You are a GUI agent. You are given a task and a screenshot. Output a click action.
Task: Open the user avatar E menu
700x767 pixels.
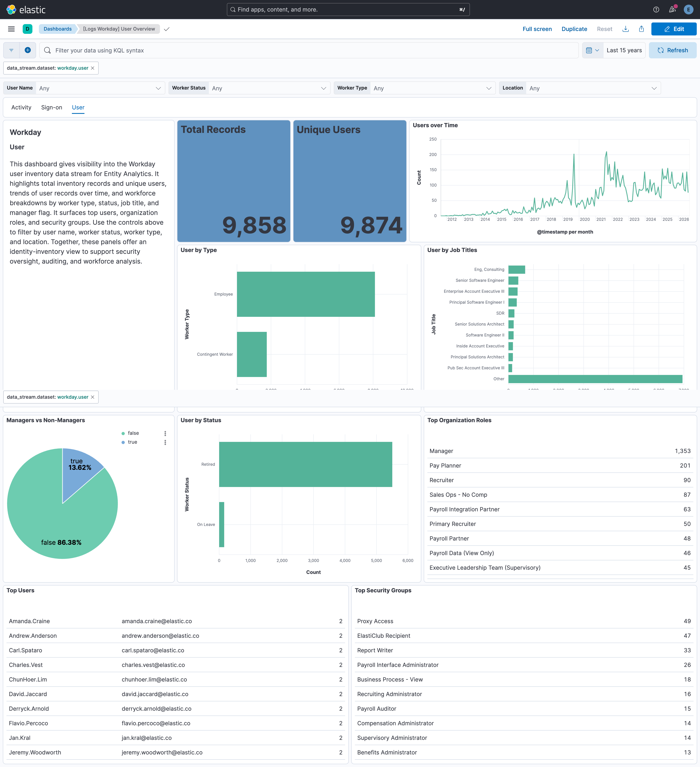pyautogui.click(x=689, y=10)
